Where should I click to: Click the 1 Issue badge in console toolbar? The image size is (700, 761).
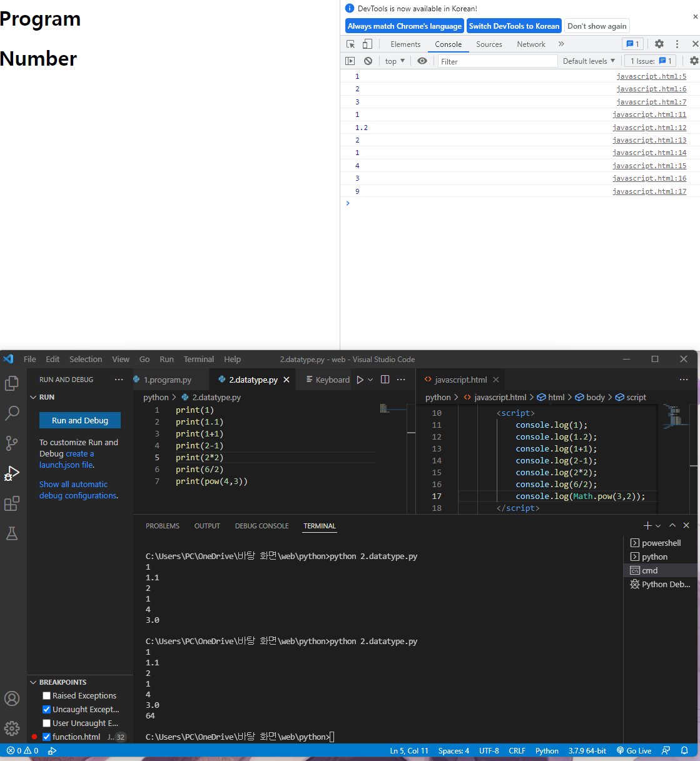[651, 61]
